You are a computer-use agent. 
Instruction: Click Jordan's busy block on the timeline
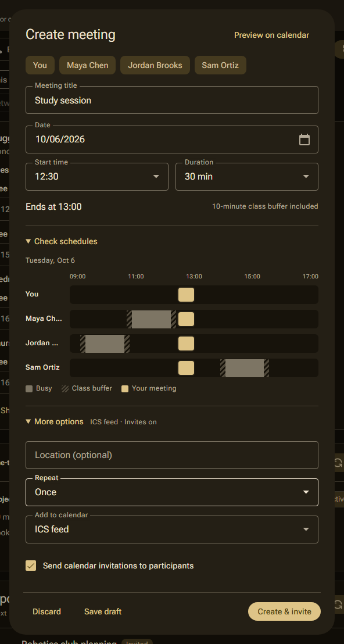[x=105, y=344]
